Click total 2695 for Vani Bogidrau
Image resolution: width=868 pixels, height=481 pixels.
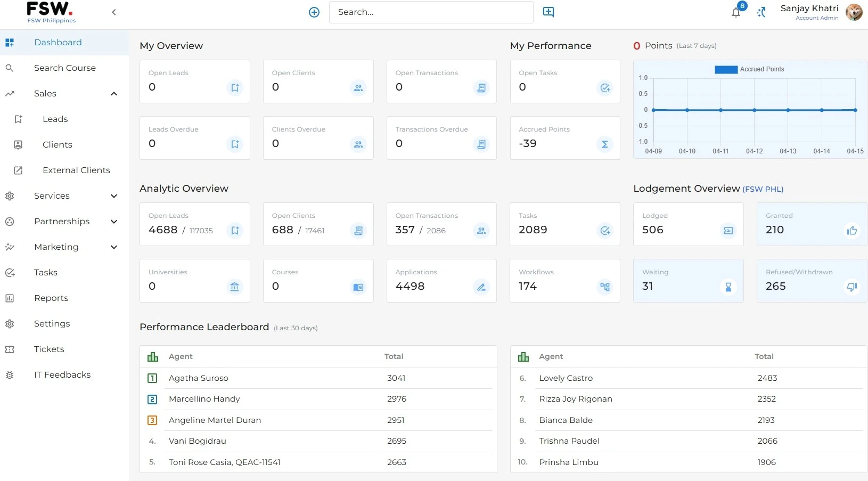coord(397,441)
